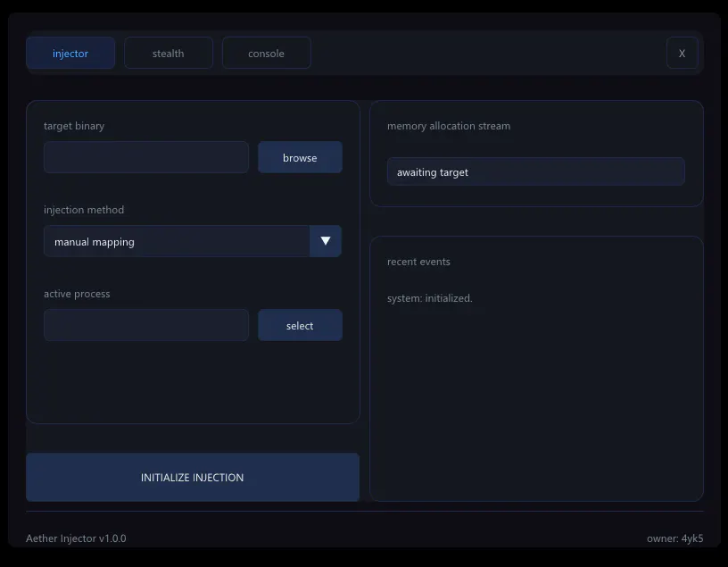Click the 'injection method' label
Screen dimensions: 728x567
(x=84, y=210)
